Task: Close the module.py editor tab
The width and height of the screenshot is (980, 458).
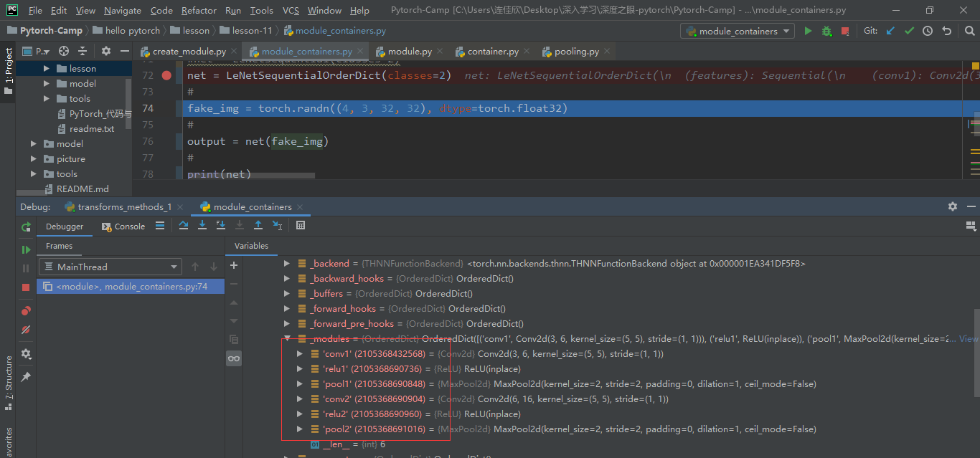Action: click(439, 52)
